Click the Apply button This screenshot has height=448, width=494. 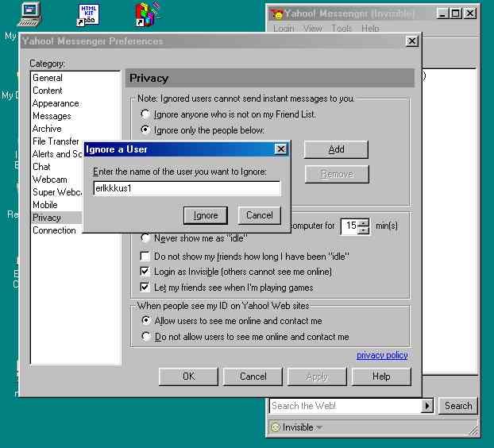pos(317,377)
